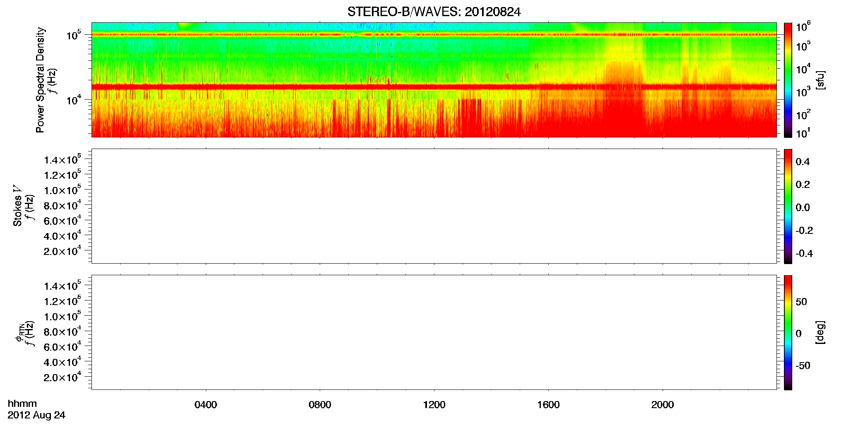868x447 pixels.
Task: Click the Stokes V axis label
Action: [x=17, y=206]
